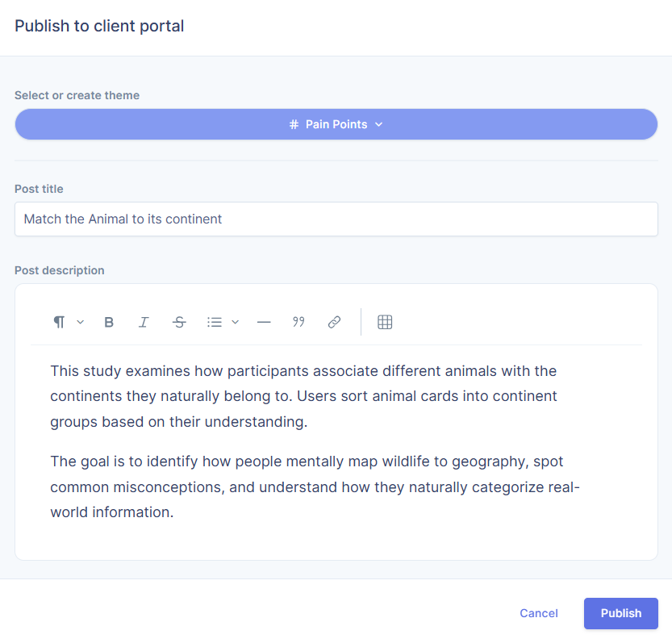Apply italic styling to the description
The height and width of the screenshot is (643, 672).
tap(144, 321)
